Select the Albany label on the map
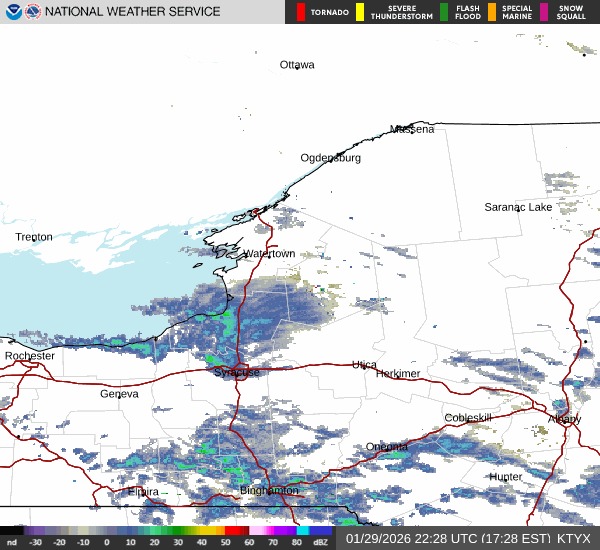600x550 pixels. (564, 419)
